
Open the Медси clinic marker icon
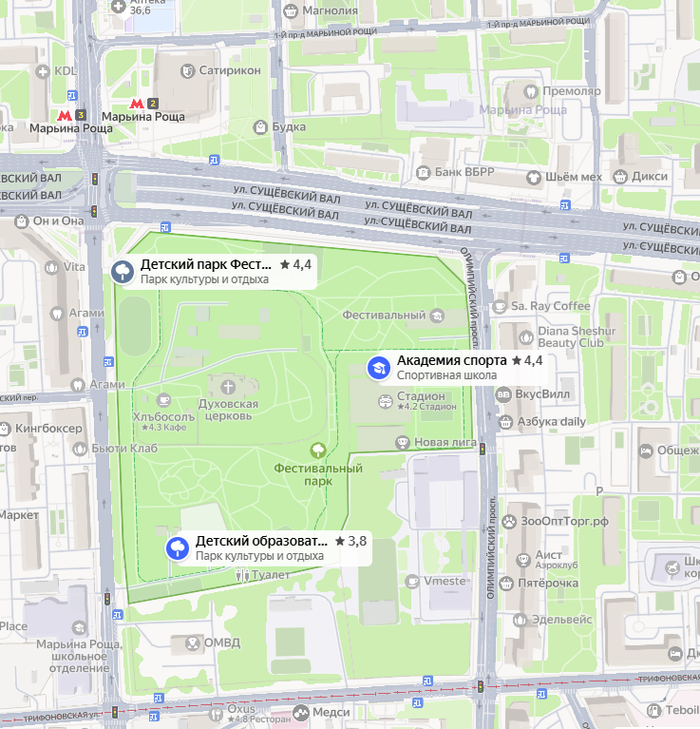tap(301, 712)
